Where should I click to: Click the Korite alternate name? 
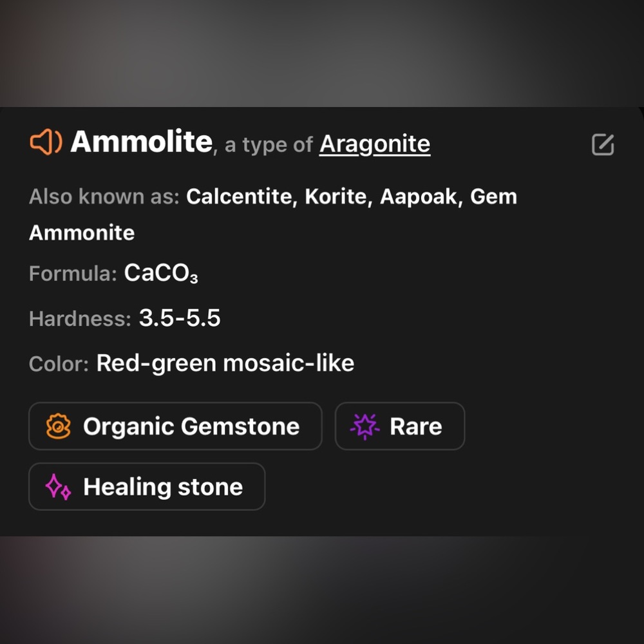pos(336,196)
